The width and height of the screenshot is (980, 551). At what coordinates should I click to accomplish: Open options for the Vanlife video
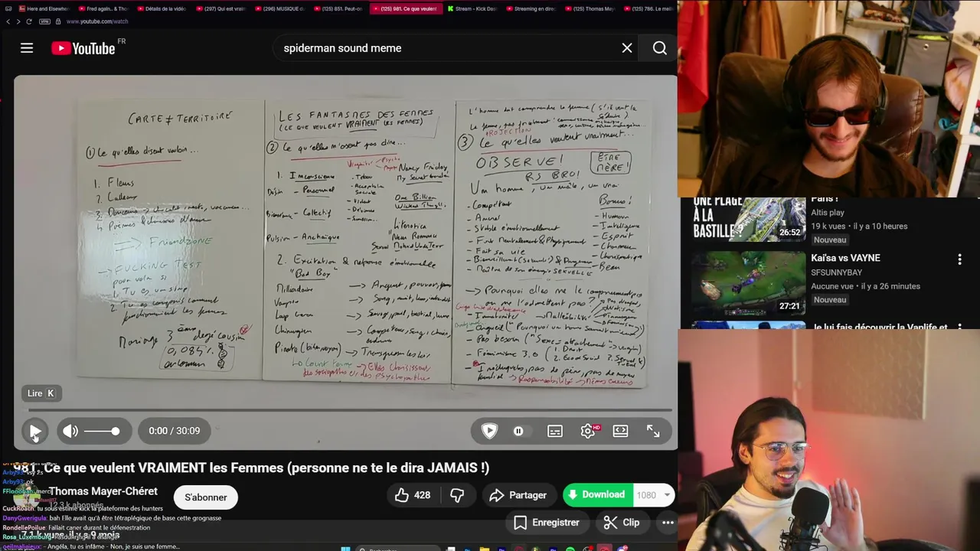click(959, 326)
